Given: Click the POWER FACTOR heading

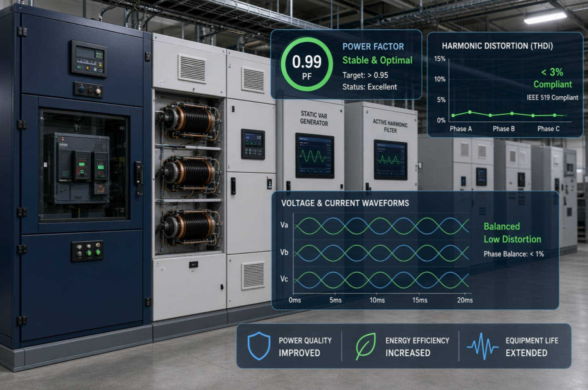Looking at the screenshot, I should (373, 46).
